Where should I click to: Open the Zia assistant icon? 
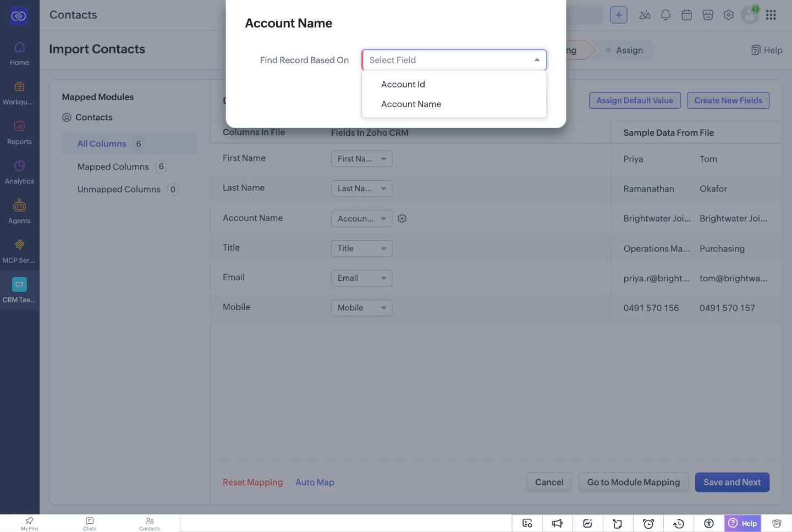(x=645, y=15)
